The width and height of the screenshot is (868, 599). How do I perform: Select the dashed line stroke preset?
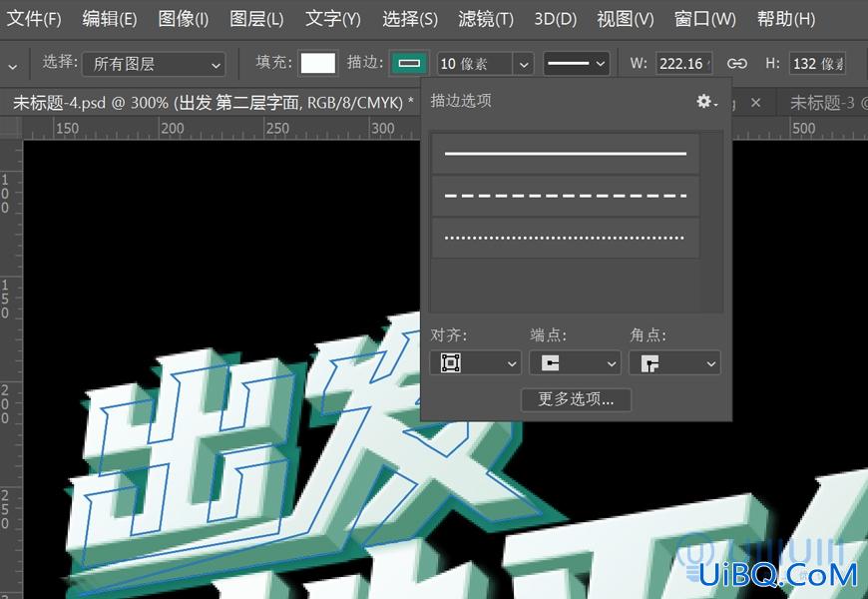565,196
